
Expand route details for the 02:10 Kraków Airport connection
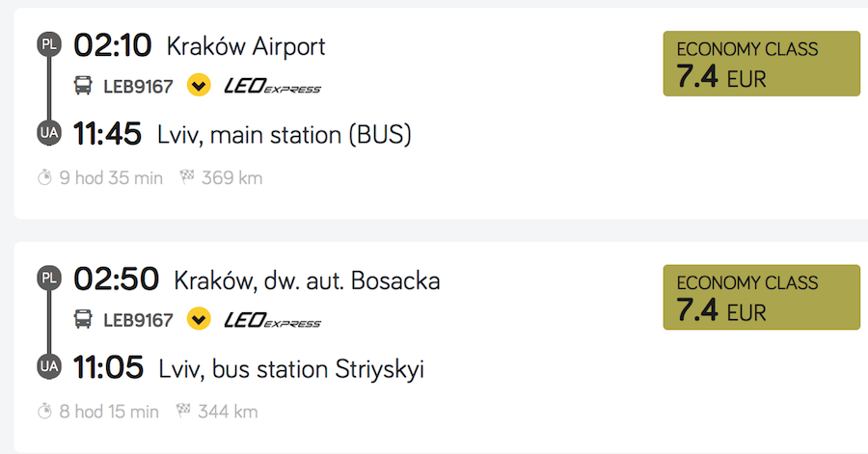(x=198, y=86)
